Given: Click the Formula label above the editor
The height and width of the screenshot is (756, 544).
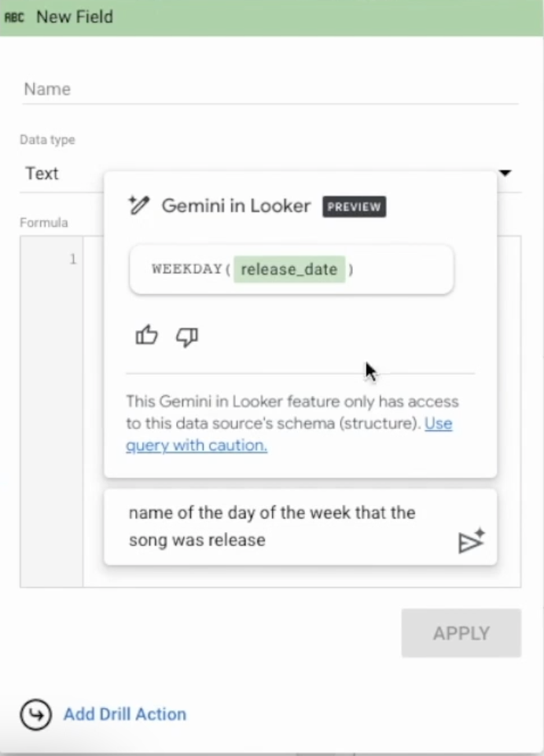Looking at the screenshot, I should [x=44, y=222].
